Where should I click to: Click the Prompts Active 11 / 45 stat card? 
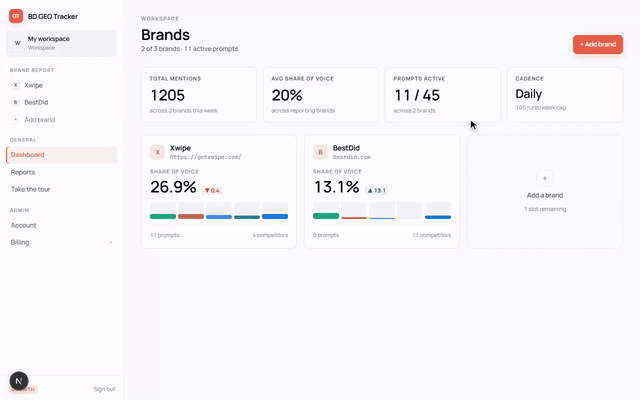(442, 95)
